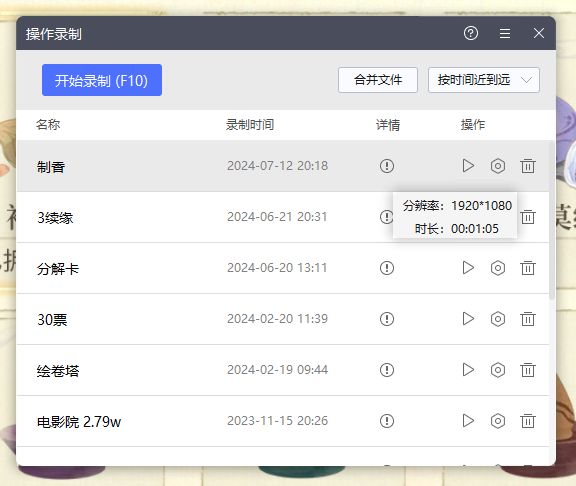Image resolution: width=576 pixels, height=486 pixels.
Task: Open settings for the 制香 recording
Action: [x=498, y=166]
